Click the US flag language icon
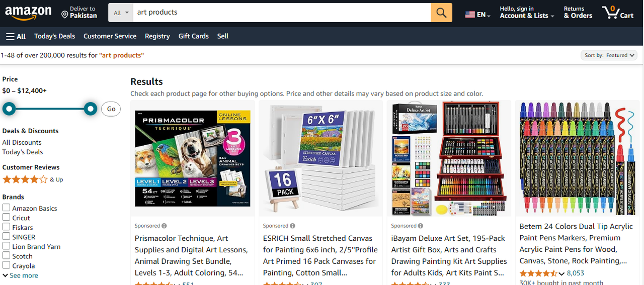The height and width of the screenshot is (285, 644). coord(470,15)
